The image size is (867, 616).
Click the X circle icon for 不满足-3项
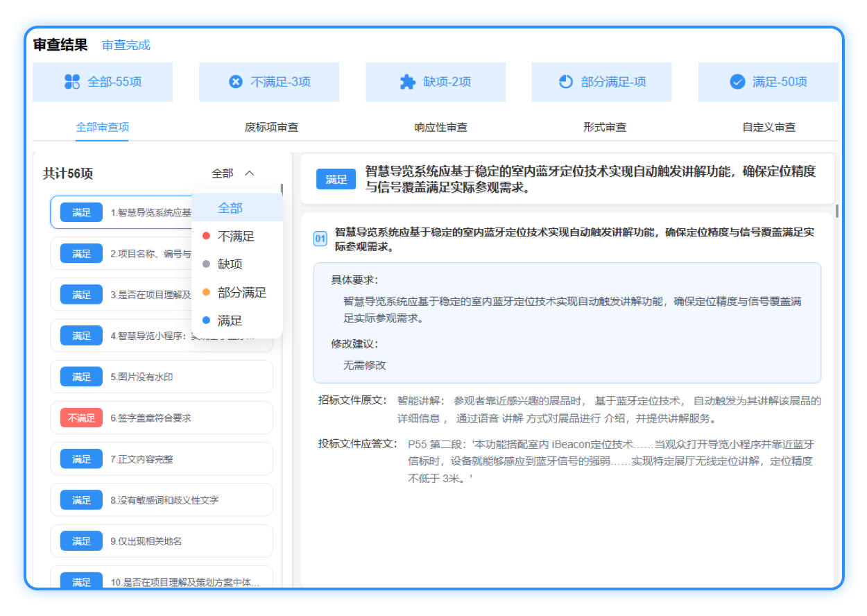point(236,82)
